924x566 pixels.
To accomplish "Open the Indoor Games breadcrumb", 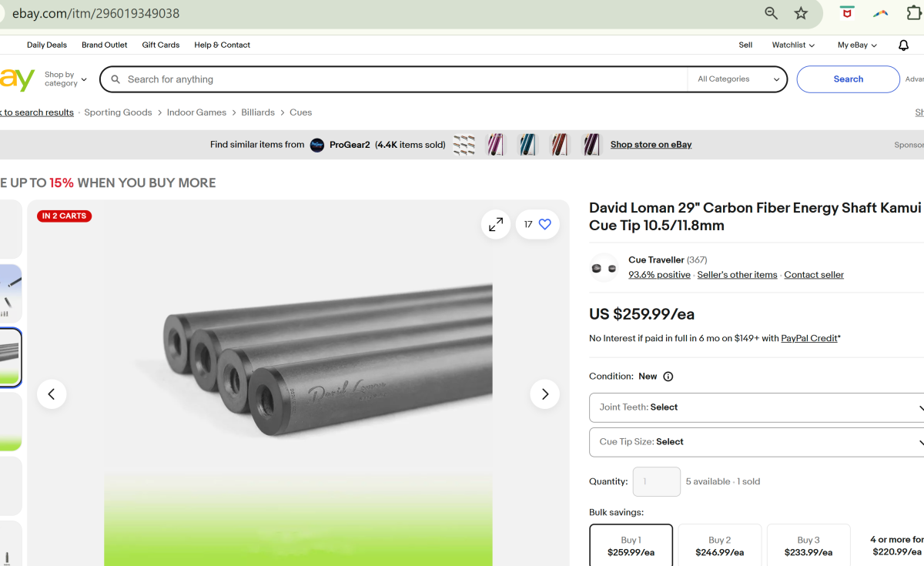I will 196,112.
